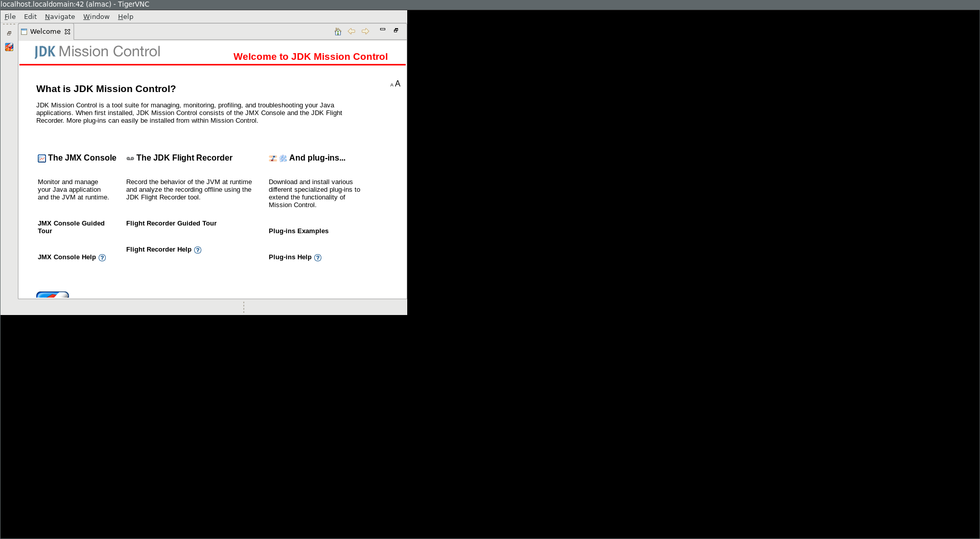Open the Navigate menu
This screenshot has height=539, width=980.
(60, 17)
